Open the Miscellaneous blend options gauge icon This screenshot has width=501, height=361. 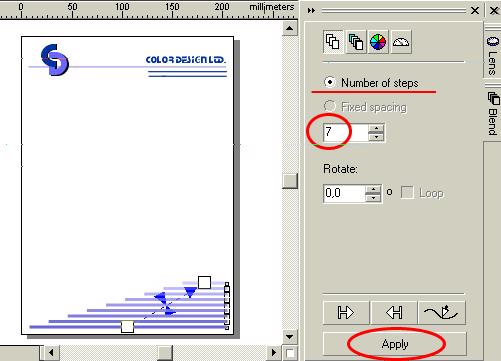[401, 42]
